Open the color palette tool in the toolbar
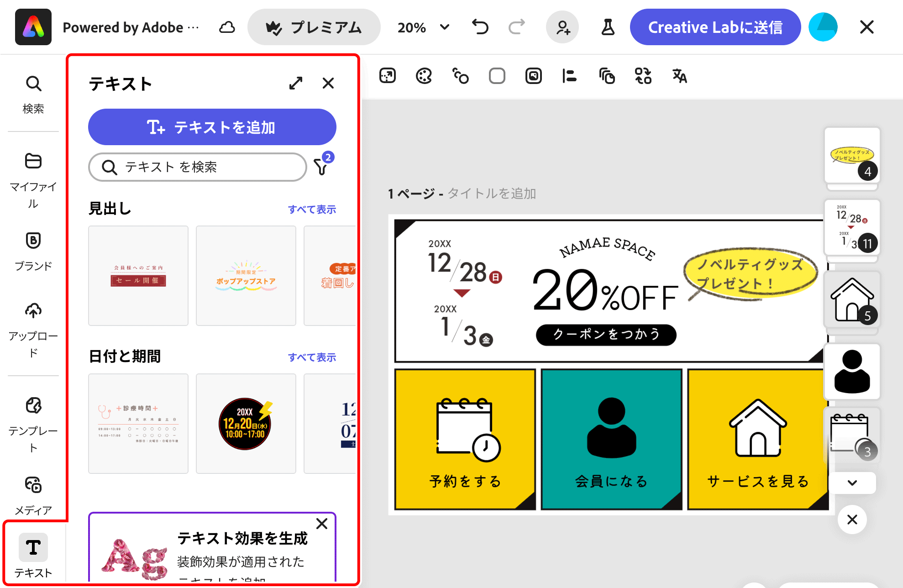 tap(424, 76)
